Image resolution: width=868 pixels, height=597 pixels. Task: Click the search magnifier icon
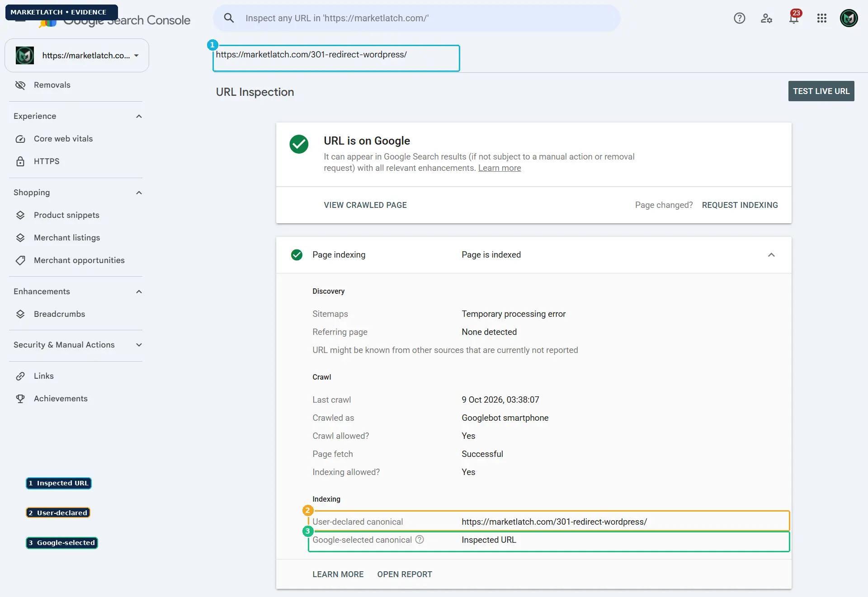pyautogui.click(x=229, y=18)
